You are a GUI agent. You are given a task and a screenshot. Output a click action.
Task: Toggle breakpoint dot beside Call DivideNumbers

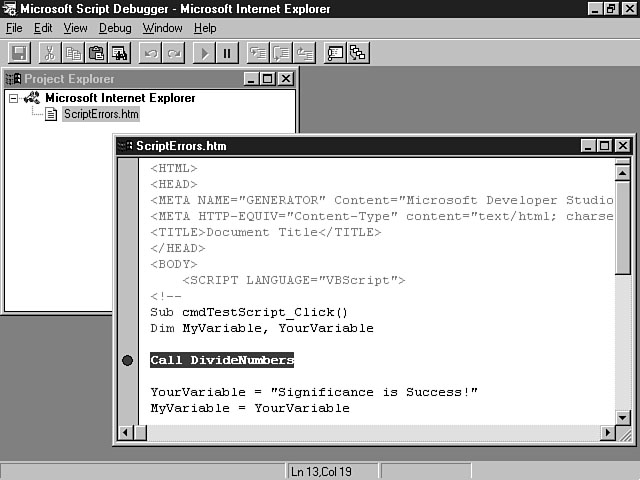pos(127,360)
